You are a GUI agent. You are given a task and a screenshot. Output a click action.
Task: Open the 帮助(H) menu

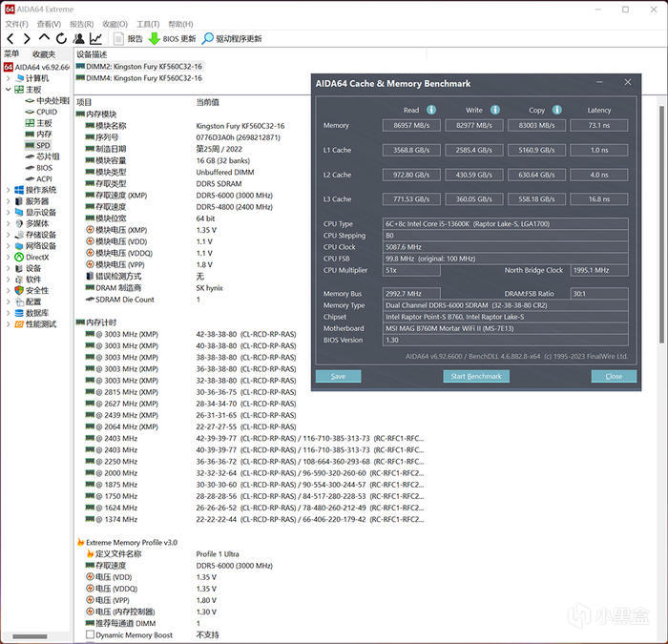(x=180, y=24)
